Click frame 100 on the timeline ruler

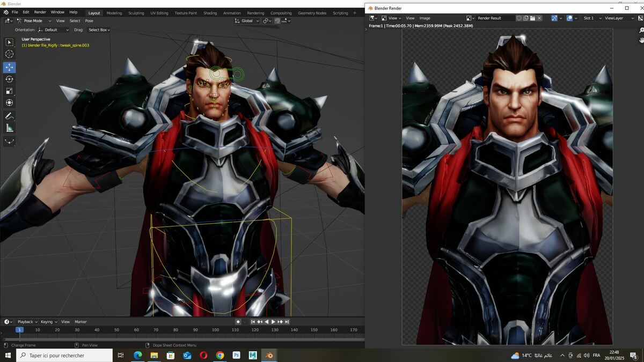pos(215,330)
